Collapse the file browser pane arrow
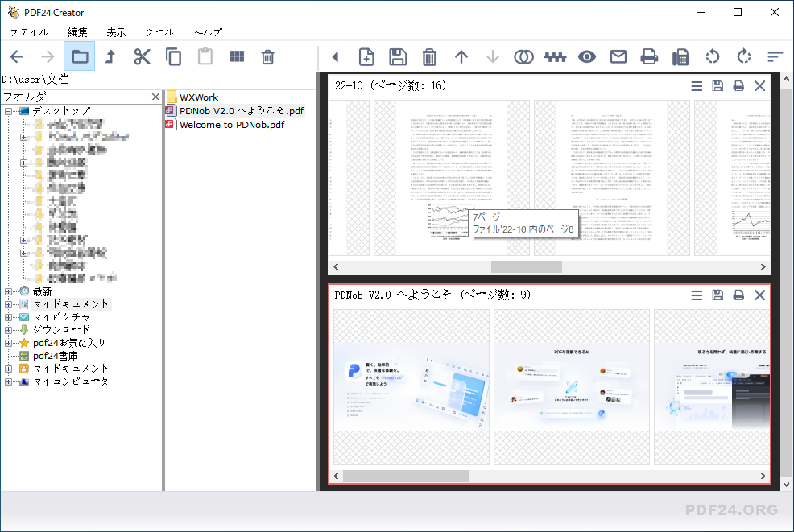794x532 pixels. (x=335, y=56)
